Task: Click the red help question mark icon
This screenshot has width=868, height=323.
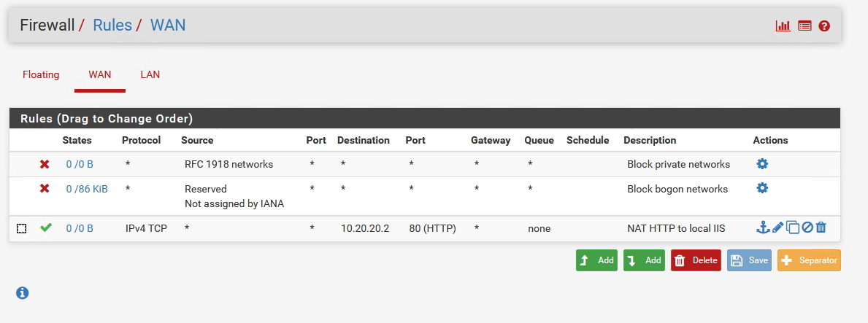Action: tap(824, 26)
